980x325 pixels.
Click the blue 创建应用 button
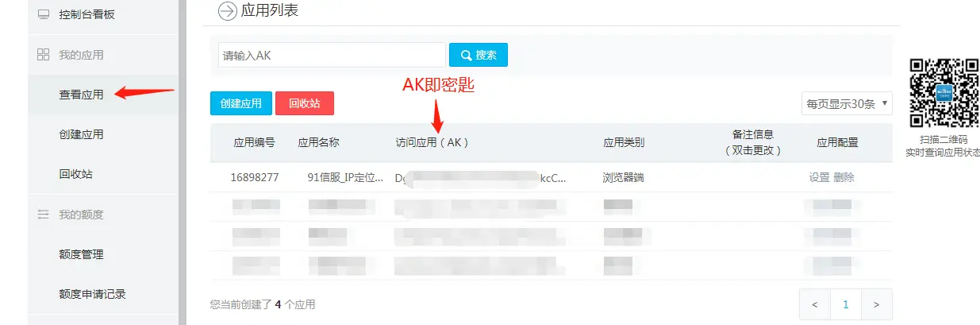[241, 103]
